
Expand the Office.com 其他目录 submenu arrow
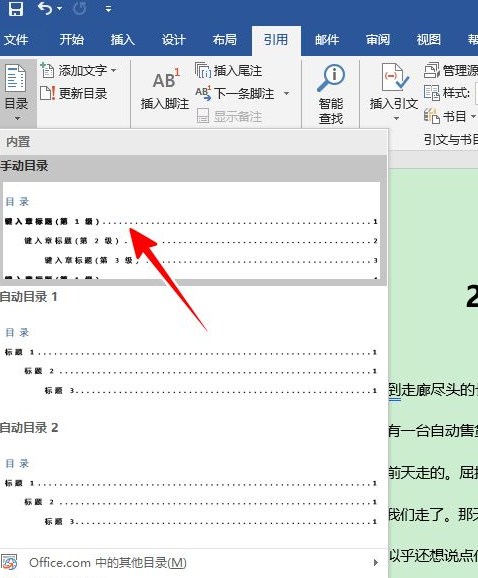tap(376, 563)
